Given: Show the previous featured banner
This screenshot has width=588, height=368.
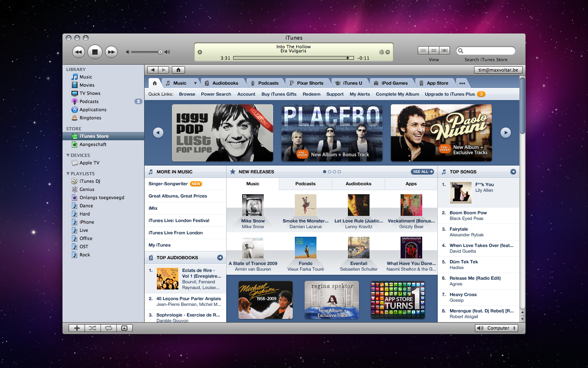Looking at the screenshot, I should tap(158, 132).
